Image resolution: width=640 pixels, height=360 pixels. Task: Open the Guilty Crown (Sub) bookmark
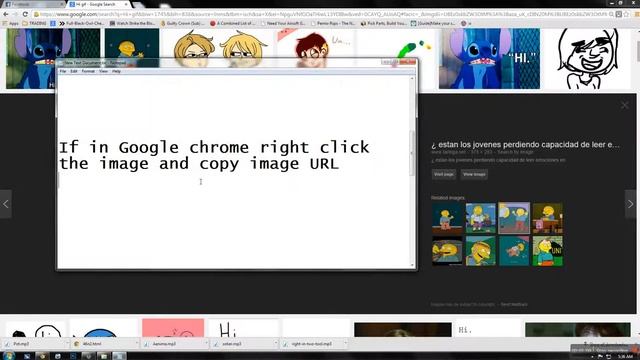tap(183, 23)
